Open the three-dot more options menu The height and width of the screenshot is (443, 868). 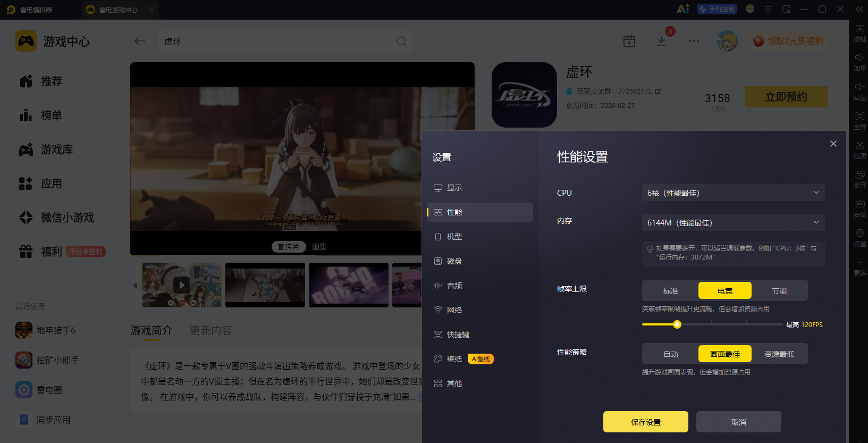[694, 41]
